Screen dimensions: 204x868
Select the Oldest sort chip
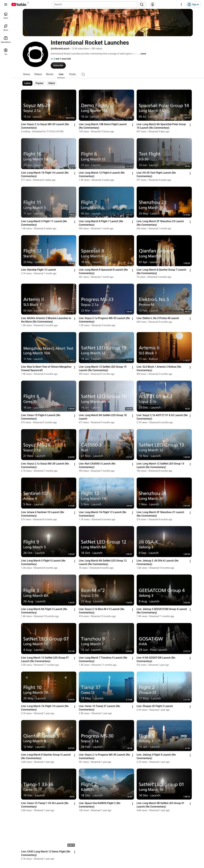click(x=52, y=83)
